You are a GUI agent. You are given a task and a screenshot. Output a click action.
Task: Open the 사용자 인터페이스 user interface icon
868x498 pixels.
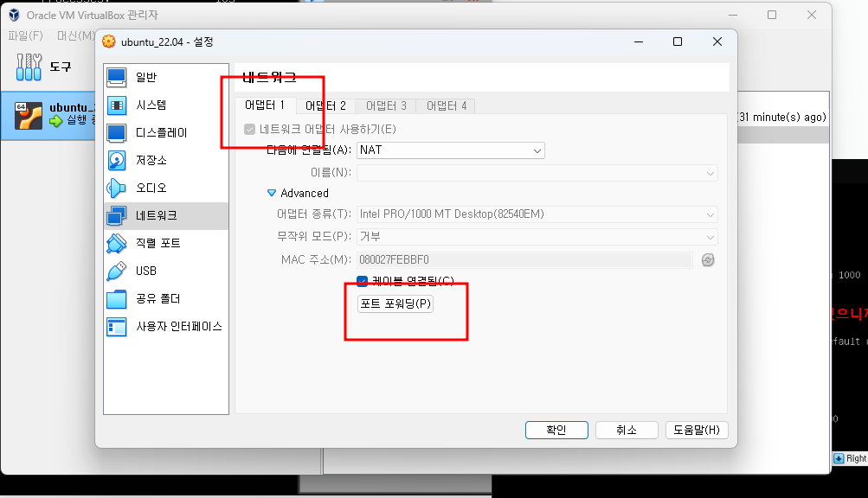coord(116,327)
